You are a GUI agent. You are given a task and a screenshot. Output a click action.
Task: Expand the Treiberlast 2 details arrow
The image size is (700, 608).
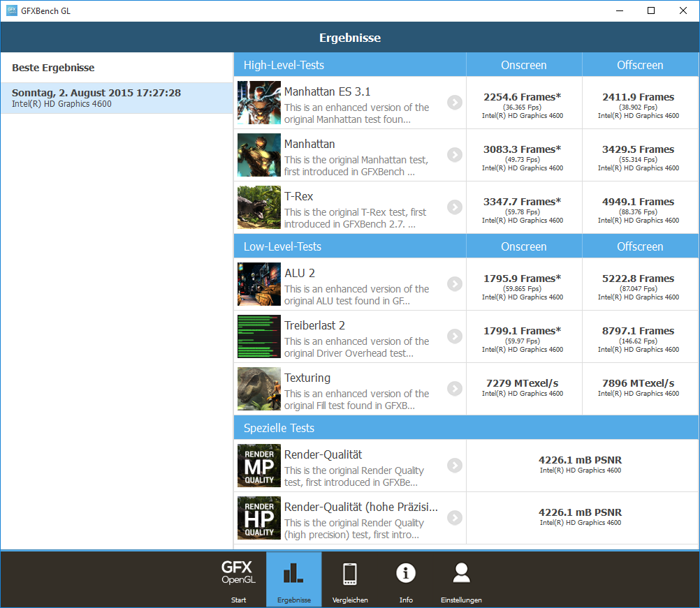(x=455, y=336)
